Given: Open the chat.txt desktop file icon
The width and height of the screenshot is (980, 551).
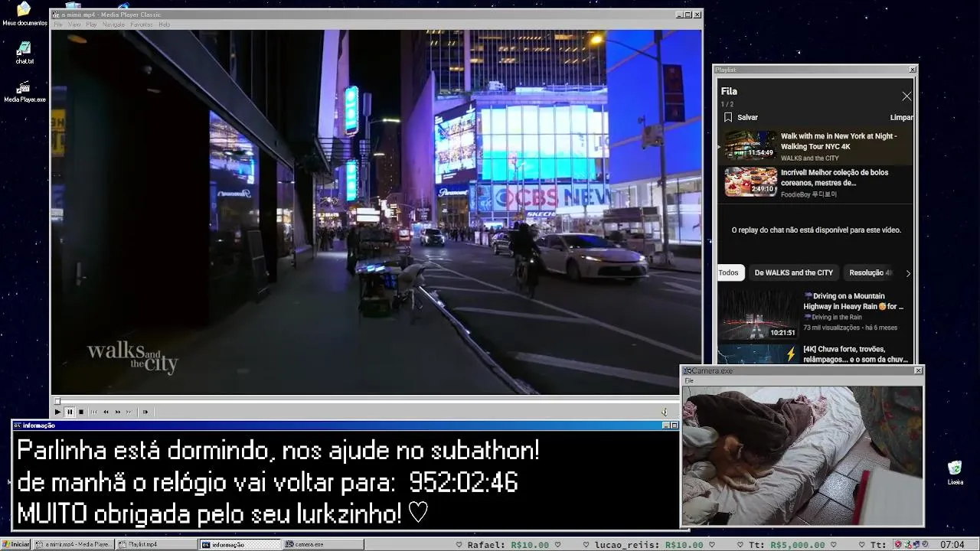Looking at the screenshot, I should pyautogui.click(x=24, y=52).
